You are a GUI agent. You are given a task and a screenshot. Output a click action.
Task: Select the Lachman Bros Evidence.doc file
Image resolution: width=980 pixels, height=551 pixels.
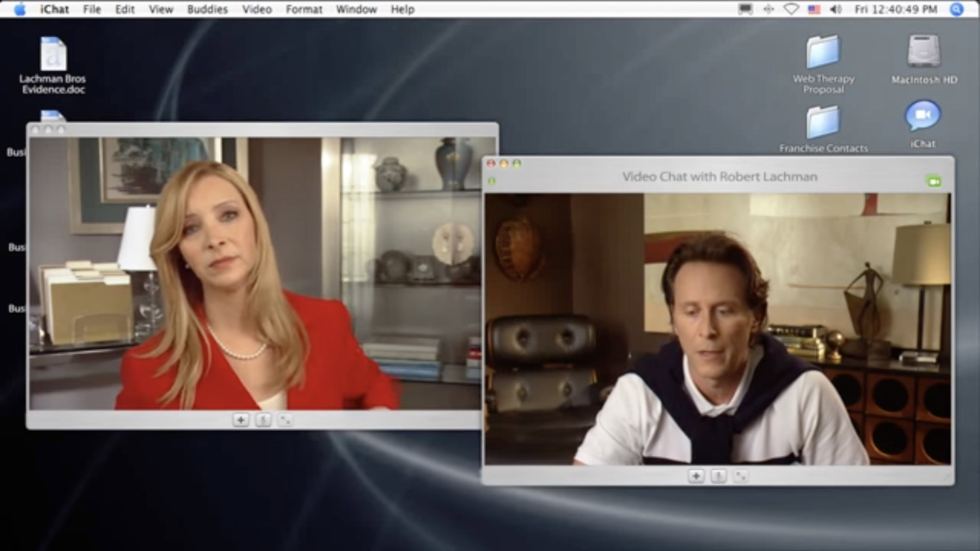pyautogui.click(x=53, y=65)
